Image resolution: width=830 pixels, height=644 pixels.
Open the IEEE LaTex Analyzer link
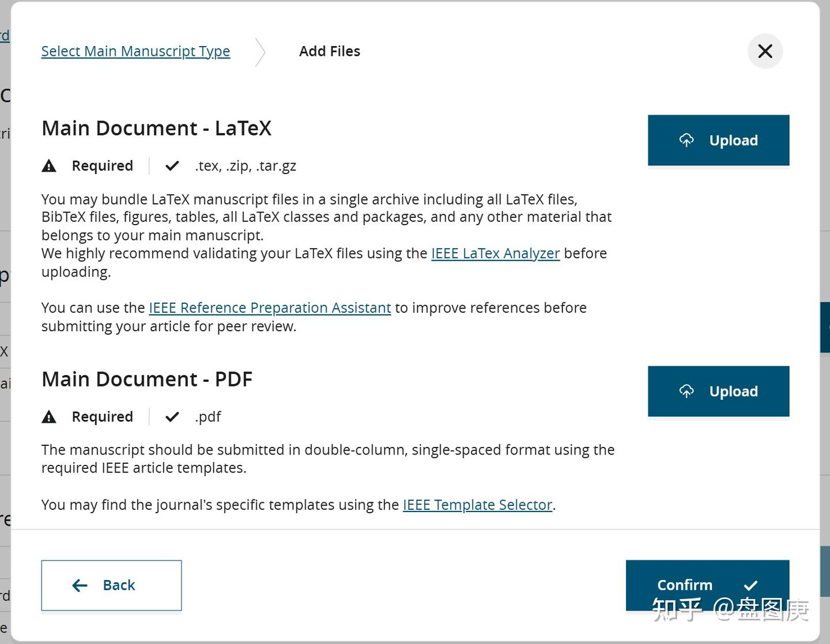496,253
